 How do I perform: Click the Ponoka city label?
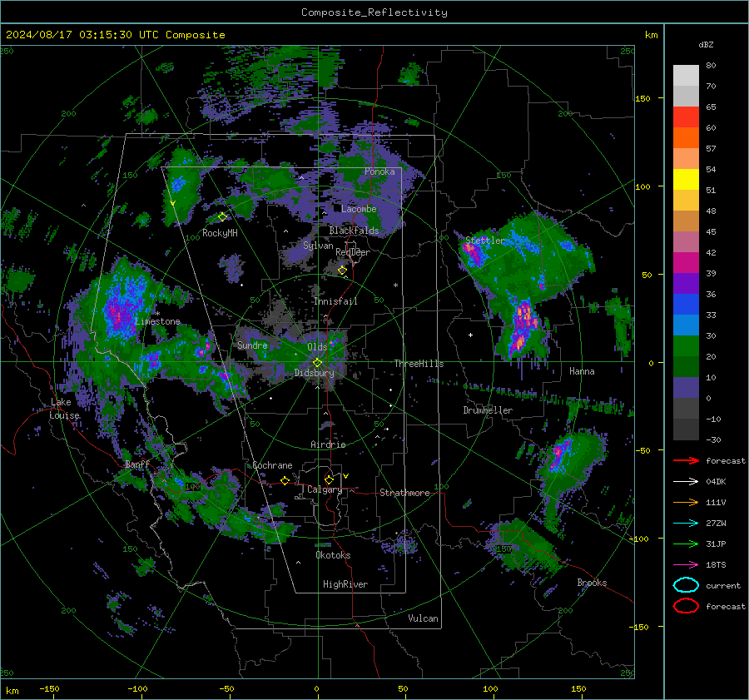[x=379, y=171]
